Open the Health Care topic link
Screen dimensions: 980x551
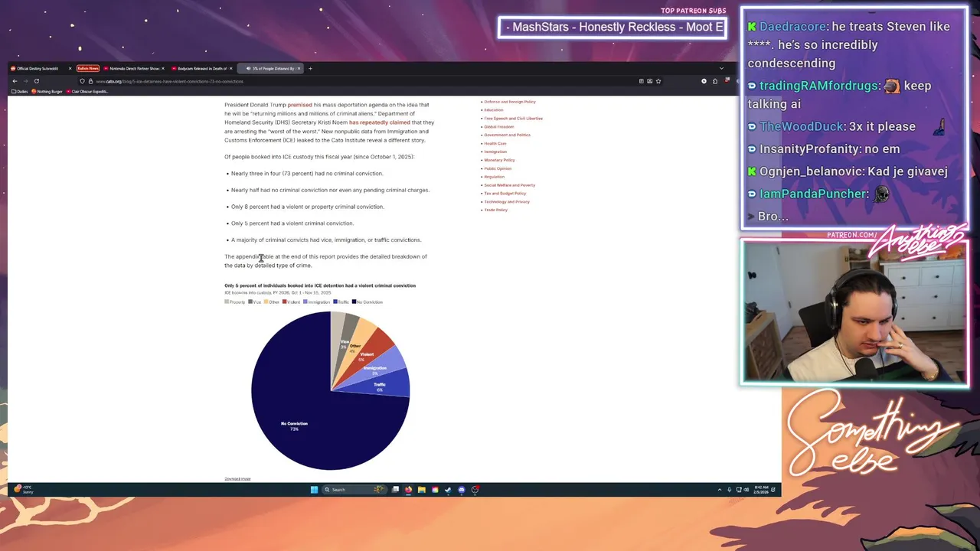(495, 144)
